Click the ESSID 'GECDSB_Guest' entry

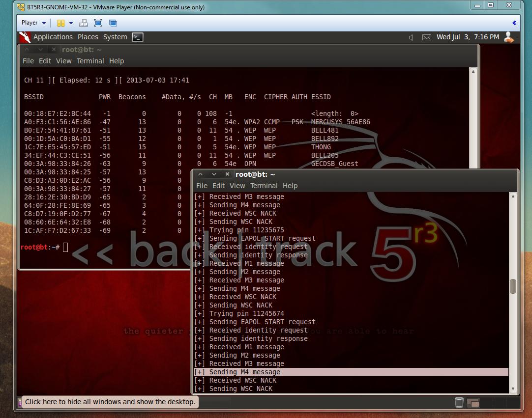point(334,164)
